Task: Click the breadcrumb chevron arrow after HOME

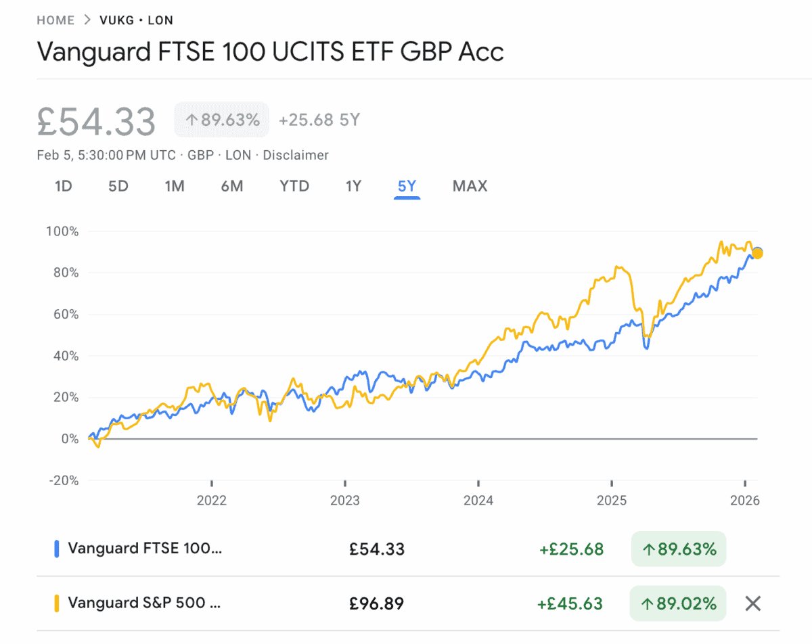Action: [x=87, y=20]
